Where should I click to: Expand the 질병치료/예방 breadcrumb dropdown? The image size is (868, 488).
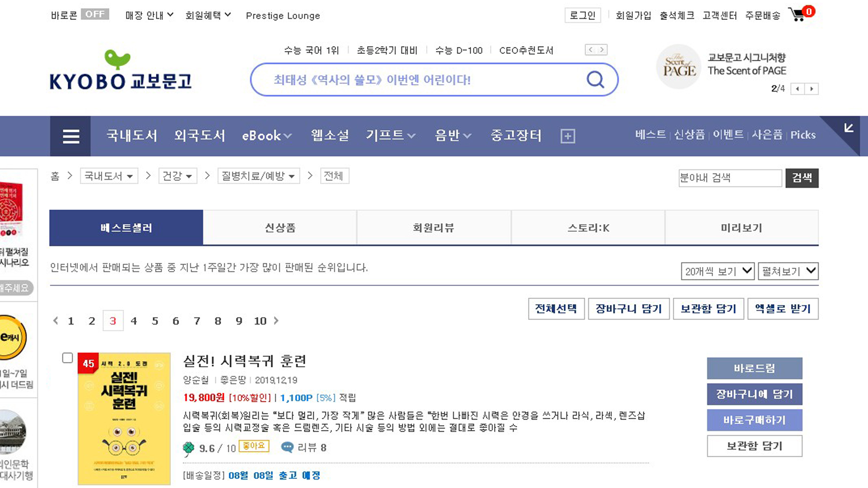tap(259, 176)
